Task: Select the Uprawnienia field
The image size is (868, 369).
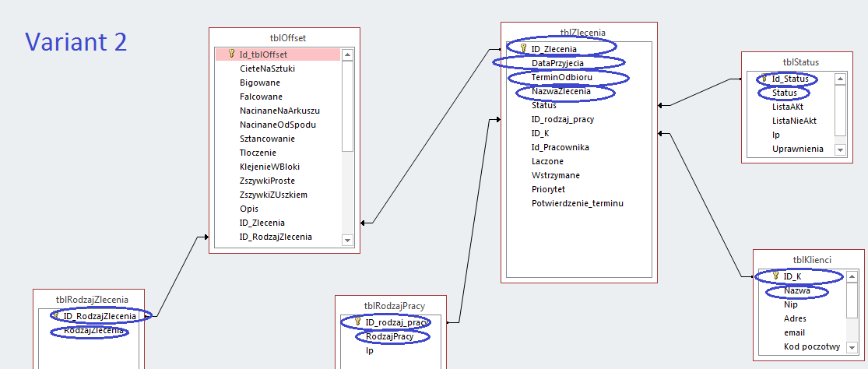Action: click(798, 149)
